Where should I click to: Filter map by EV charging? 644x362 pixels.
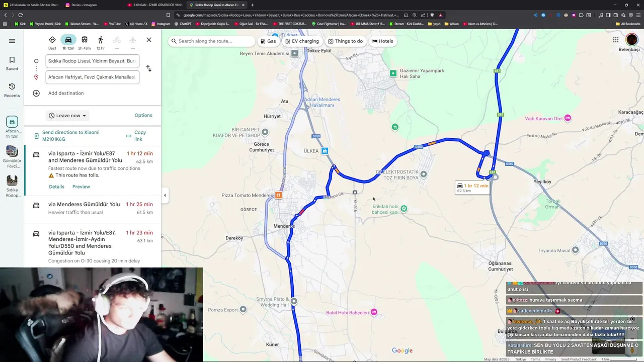click(302, 41)
